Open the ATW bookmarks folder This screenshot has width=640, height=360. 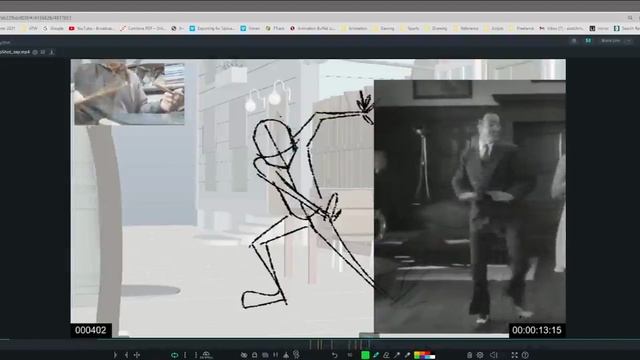coord(29,28)
